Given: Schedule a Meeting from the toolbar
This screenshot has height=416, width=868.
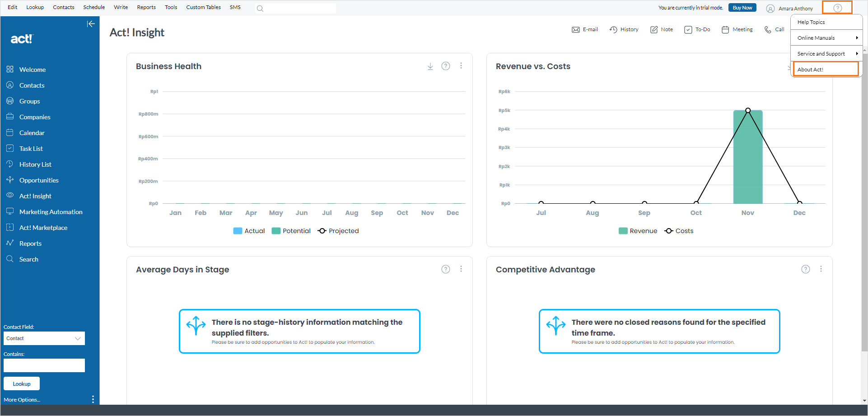Looking at the screenshot, I should tap(737, 29).
